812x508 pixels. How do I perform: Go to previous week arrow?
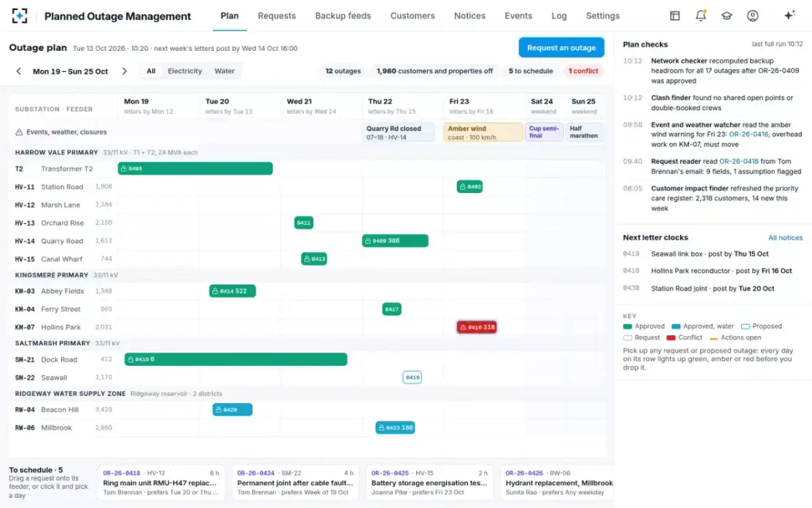19,71
